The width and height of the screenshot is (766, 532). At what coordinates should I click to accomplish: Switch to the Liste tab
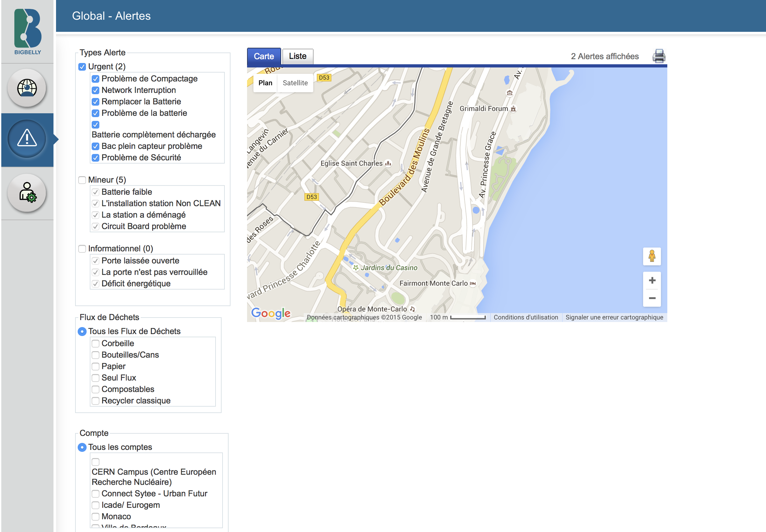pyautogui.click(x=297, y=56)
